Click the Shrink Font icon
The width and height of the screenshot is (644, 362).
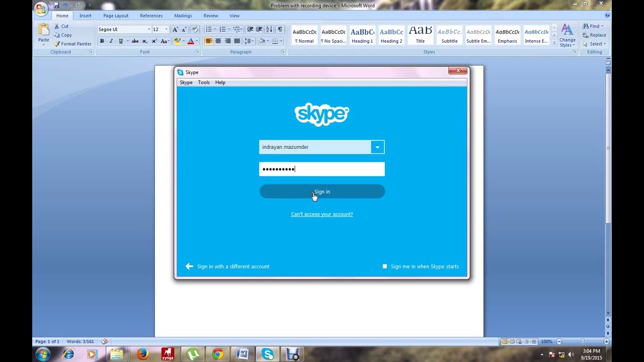click(184, 30)
